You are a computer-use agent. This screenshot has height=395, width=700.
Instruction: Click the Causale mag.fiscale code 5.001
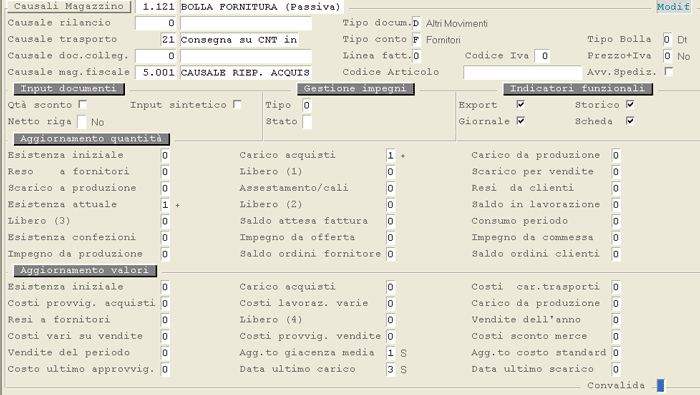click(x=156, y=72)
